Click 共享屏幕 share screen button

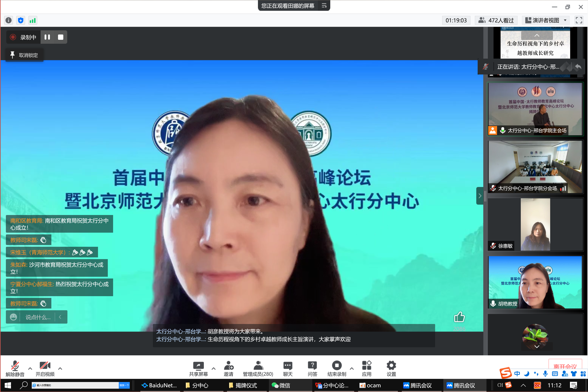pos(199,369)
